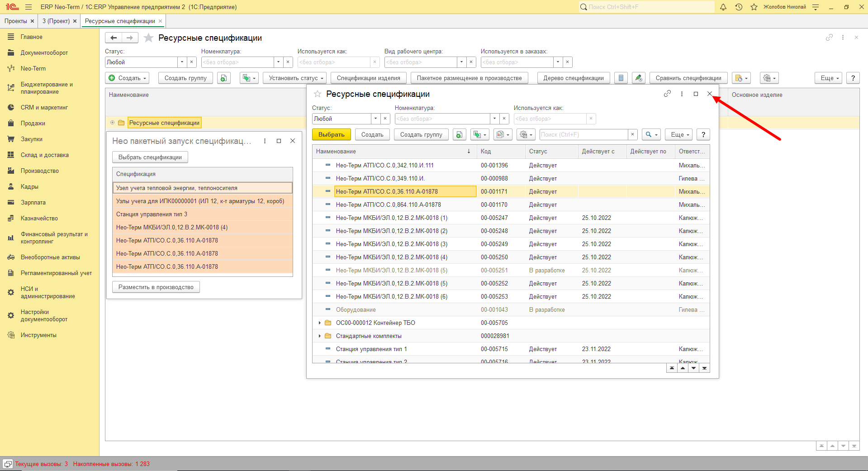Image resolution: width=868 pixels, height=471 pixels.
Task: Click the Сравнить спецификации button
Action: point(688,78)
